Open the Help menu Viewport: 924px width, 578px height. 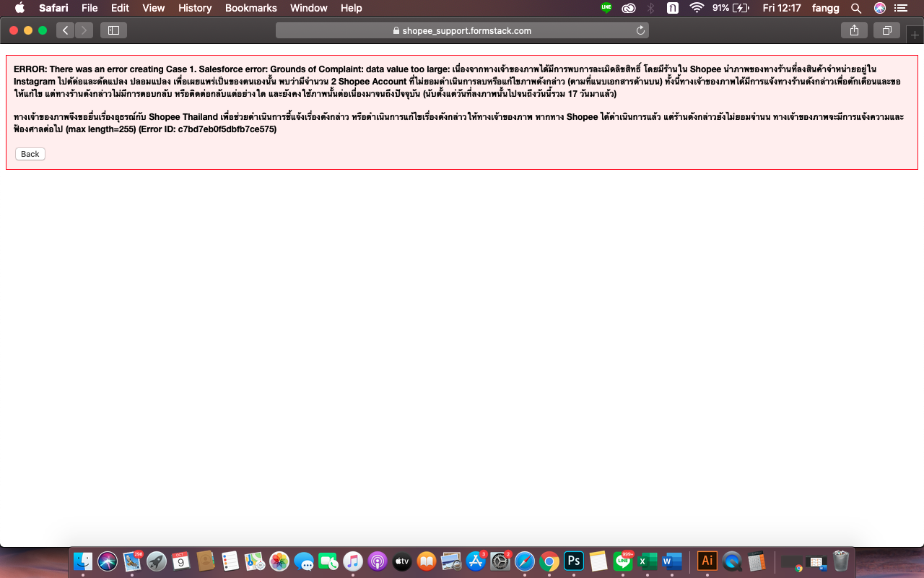[x=352, y=8]
